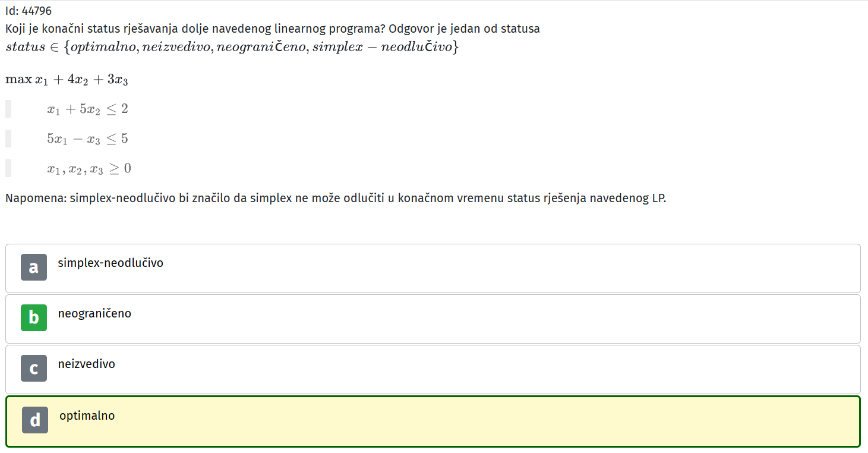Click the gray letter 'c' badge
868x453 pixels.
[34, 369]
